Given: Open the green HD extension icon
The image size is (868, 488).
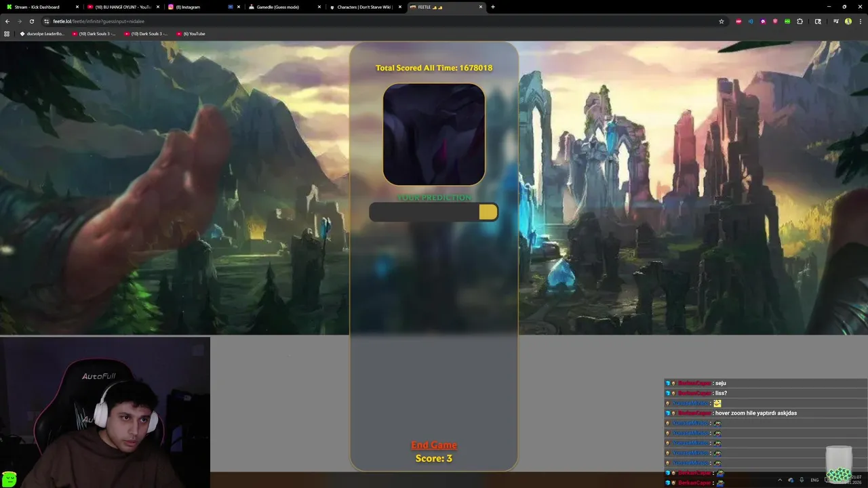Looking at the screenshot, I should pos(787,21).
